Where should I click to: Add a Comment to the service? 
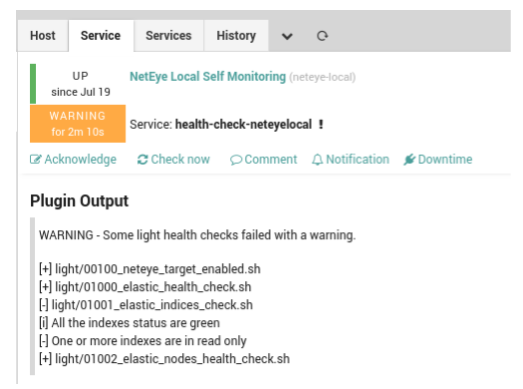coord(264,159)
